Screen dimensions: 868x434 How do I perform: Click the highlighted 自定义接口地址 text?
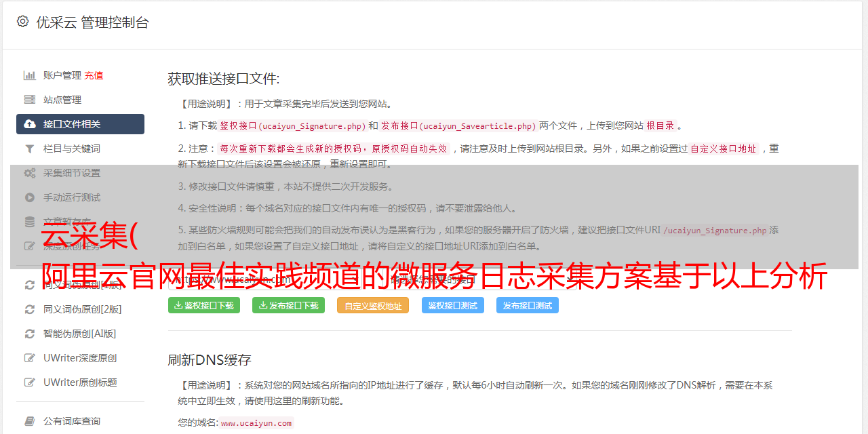[724, 149]
